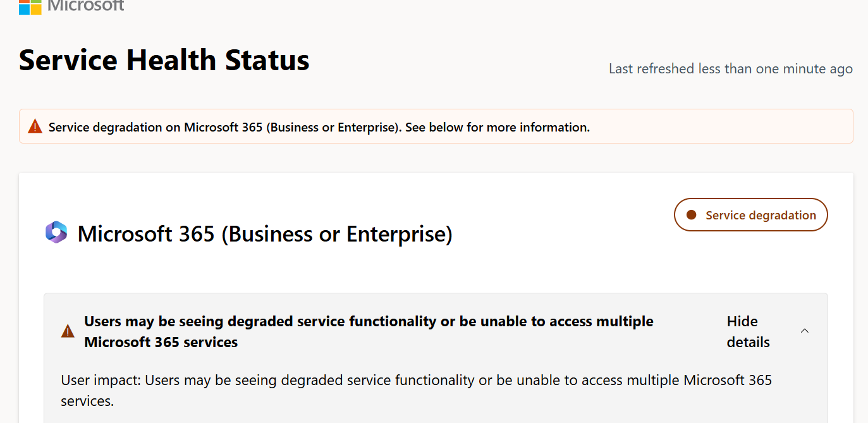This screenshot has width=868, height=423.
Task: Click the brown dot inside the status badge
Action: click(x=691, y=215)
